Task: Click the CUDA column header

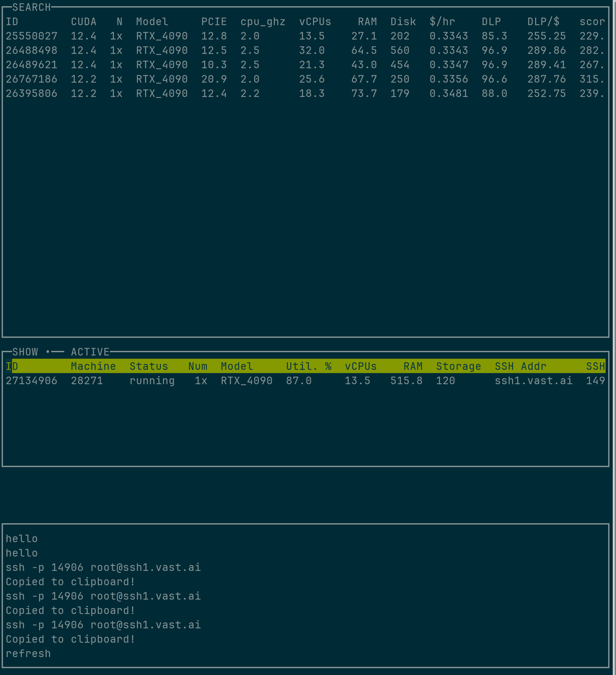Action: click(x=84, y=22)
